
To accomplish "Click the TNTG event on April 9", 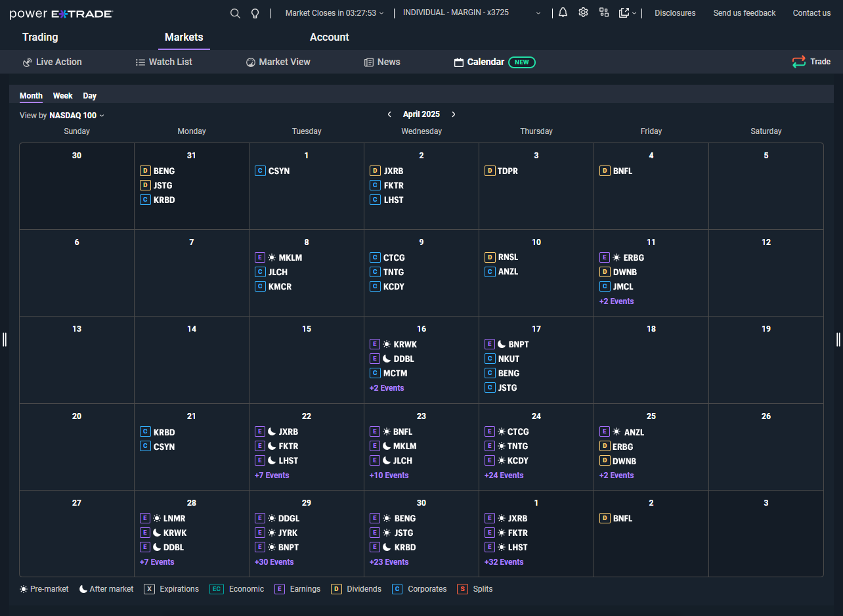I will coord(387,272).
